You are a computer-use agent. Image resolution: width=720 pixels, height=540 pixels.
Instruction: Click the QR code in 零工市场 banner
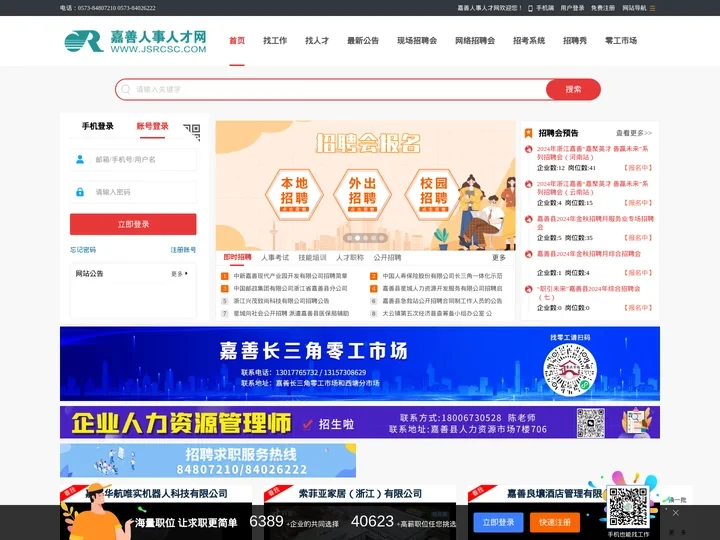click(x=570, y=370)
